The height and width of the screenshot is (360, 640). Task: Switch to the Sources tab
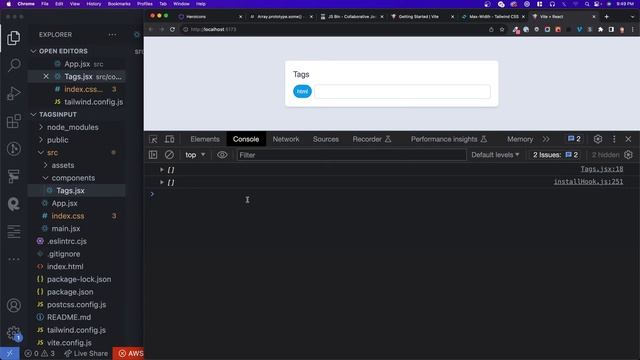click(326, 139)
